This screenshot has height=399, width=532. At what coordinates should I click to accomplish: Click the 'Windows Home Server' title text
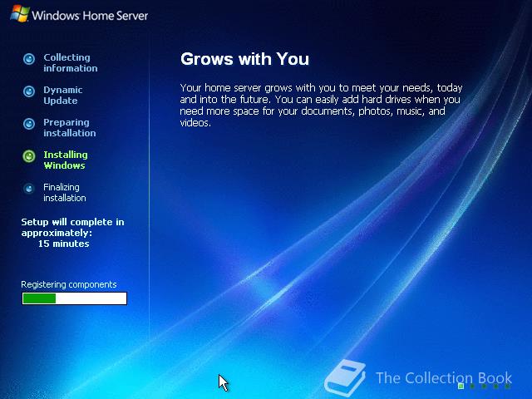[90, 16]
